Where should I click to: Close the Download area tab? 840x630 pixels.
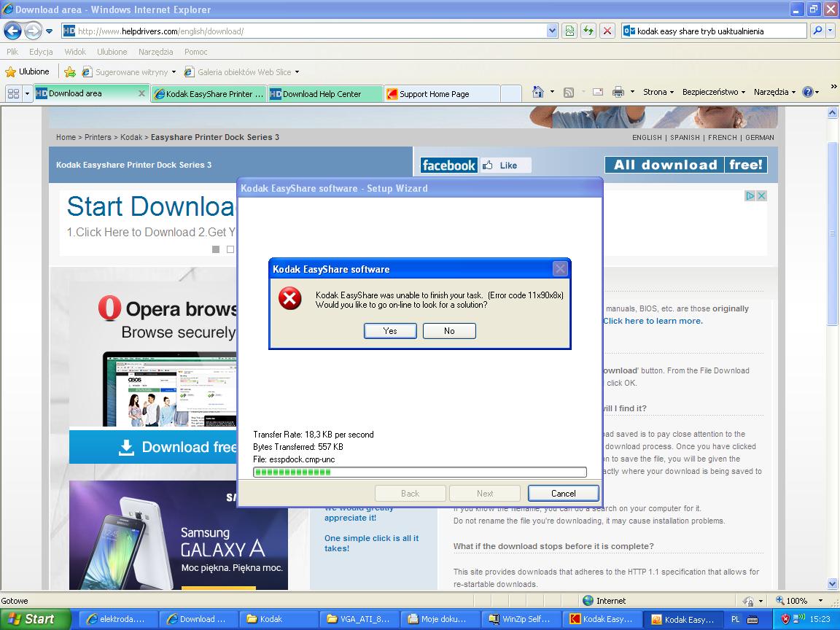pyautogui.click(x=141, y=93)
